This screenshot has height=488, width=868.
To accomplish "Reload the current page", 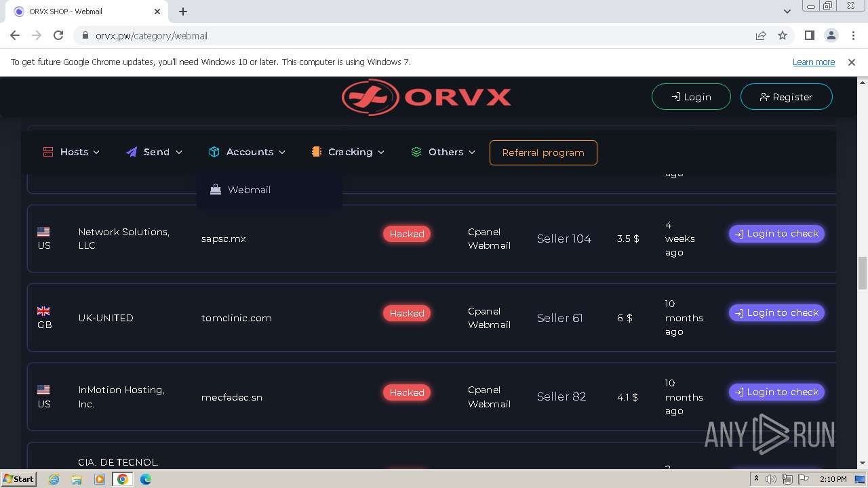I will tap(58, 35).
